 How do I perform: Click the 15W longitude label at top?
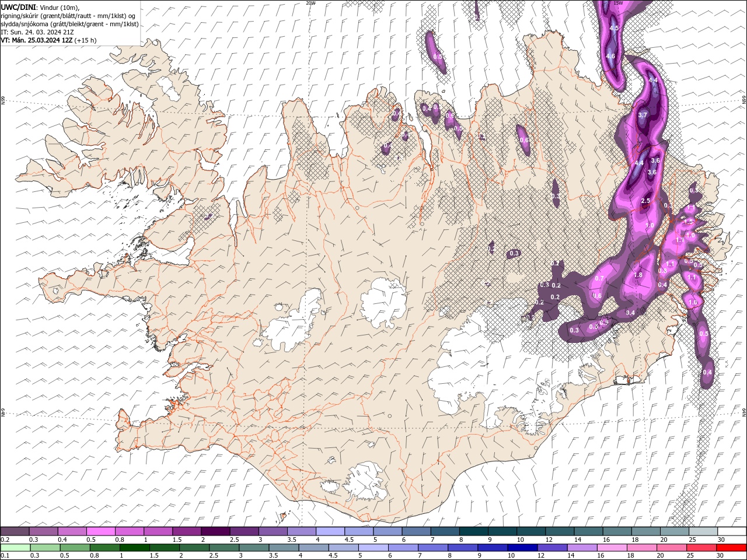coord(619,3)
